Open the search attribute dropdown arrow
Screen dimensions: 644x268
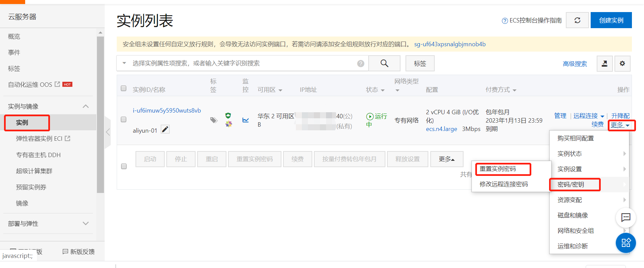coord(124,63)
